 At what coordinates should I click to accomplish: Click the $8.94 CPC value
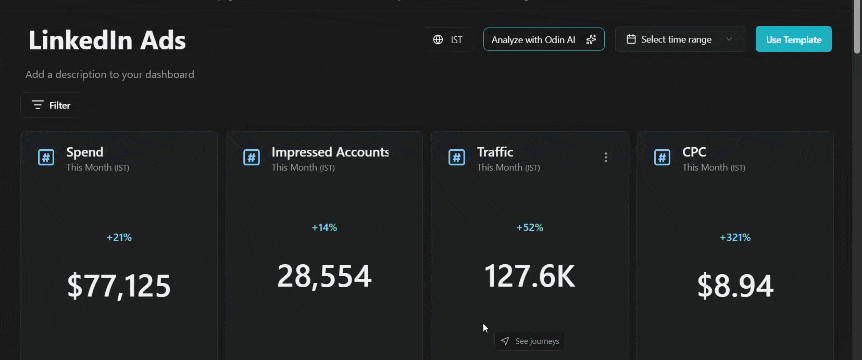[735, 286]
